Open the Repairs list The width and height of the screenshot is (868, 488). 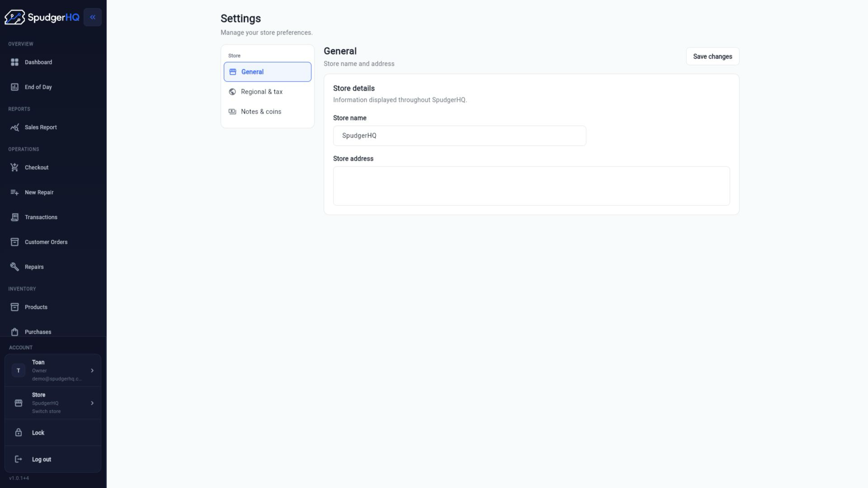[x=53, y=267]
